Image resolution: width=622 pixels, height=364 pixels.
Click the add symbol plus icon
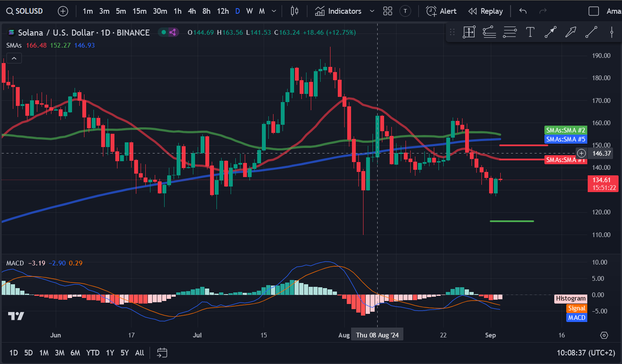63,11
